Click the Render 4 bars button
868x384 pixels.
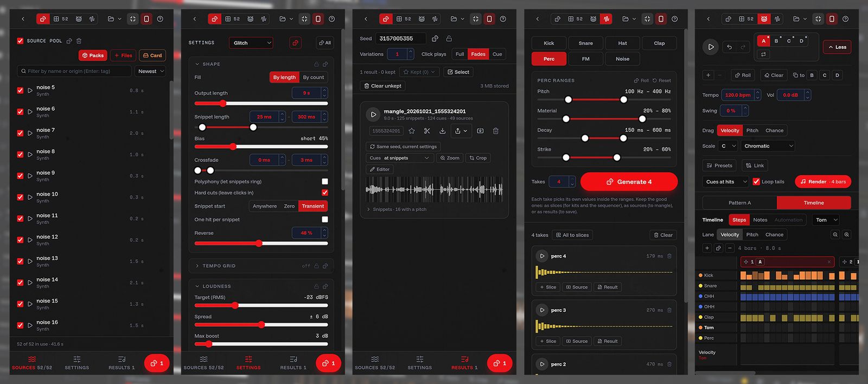pos(823,182)
